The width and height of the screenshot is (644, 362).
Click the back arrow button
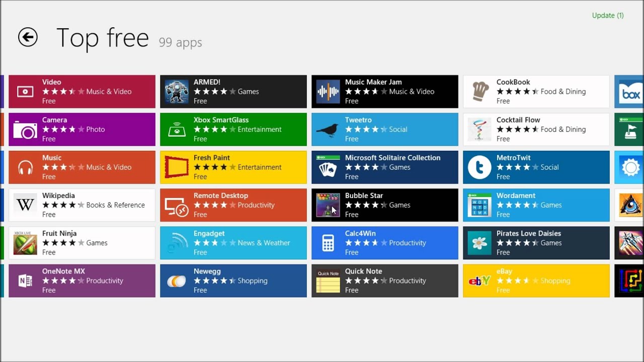point(28,37)
